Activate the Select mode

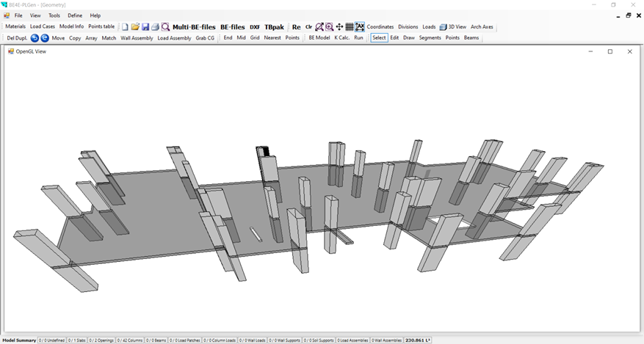tap(379, 37)
